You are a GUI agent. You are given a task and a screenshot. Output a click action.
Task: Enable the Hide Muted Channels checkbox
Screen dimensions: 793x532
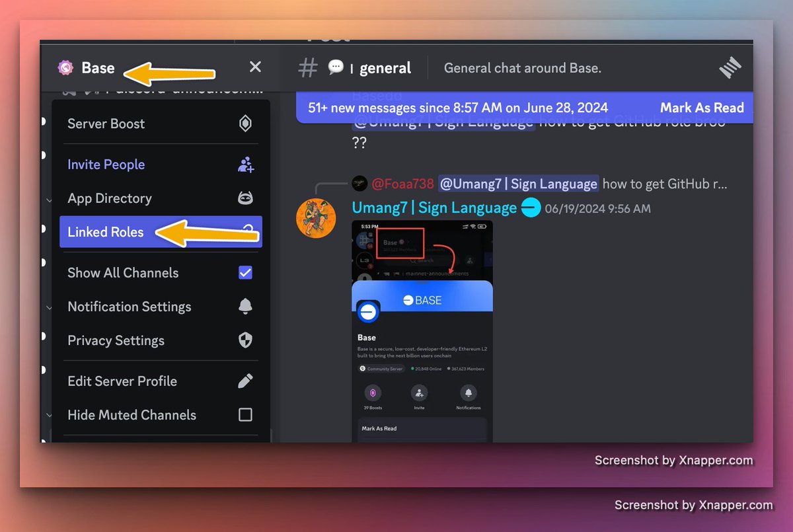click(245, 415)
